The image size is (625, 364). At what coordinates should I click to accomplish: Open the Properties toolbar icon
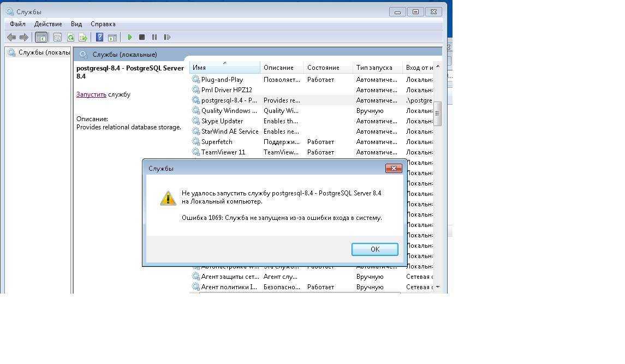(x=57, y=38)
